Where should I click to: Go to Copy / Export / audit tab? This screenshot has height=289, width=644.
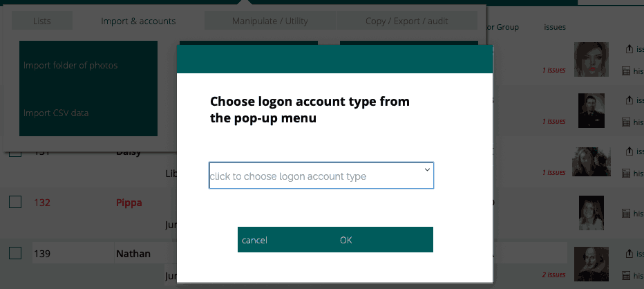pyautogui.click(x=406, y=21)
